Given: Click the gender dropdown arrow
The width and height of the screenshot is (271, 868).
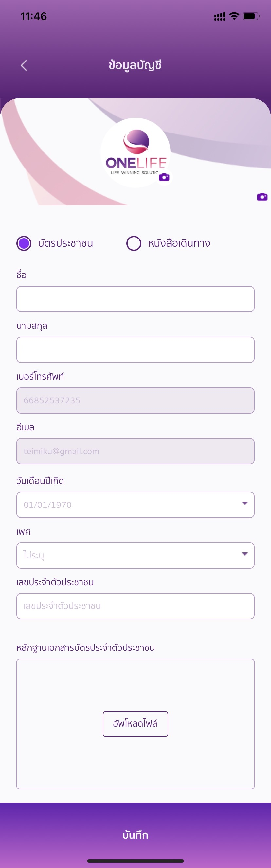Looking at the screenshot, I should pos(245,554).
